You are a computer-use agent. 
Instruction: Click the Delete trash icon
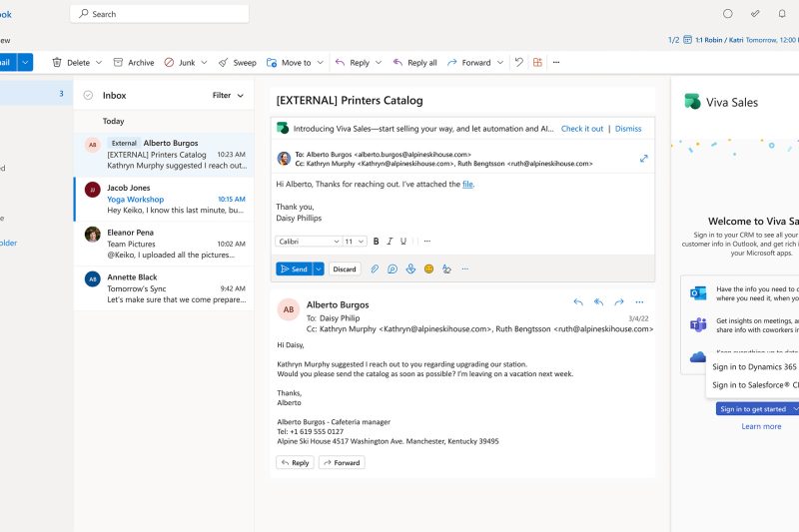tap(57, 63)
